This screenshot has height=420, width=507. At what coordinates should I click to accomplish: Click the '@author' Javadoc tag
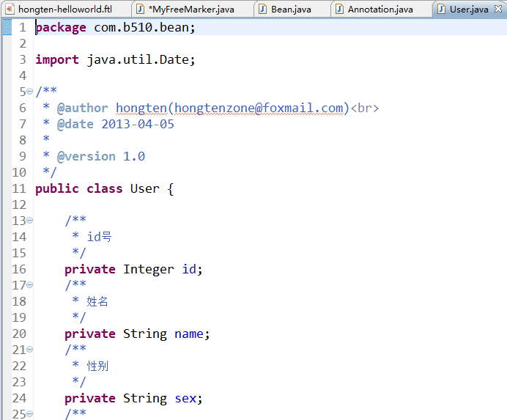[83, 108]
